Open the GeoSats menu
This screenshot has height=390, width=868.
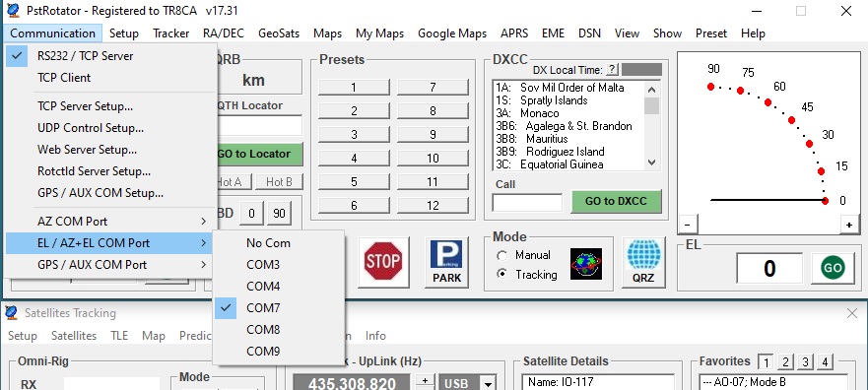[279, 33]
